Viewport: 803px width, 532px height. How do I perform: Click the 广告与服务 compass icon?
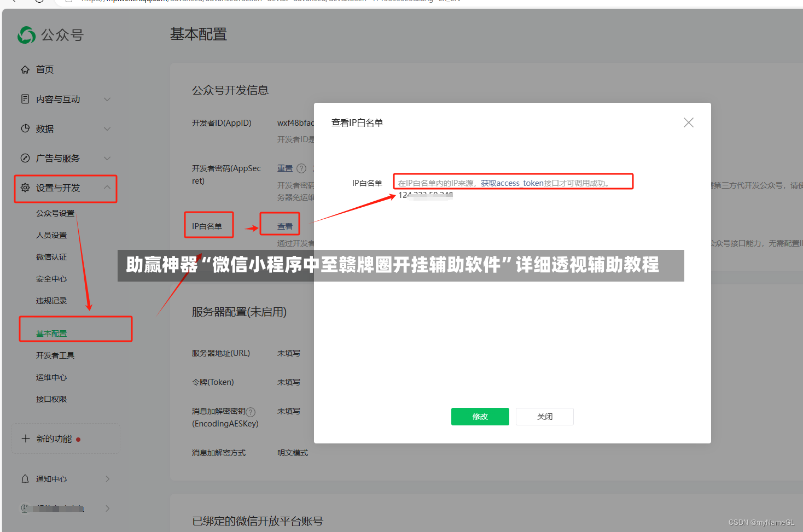point(25,158)
